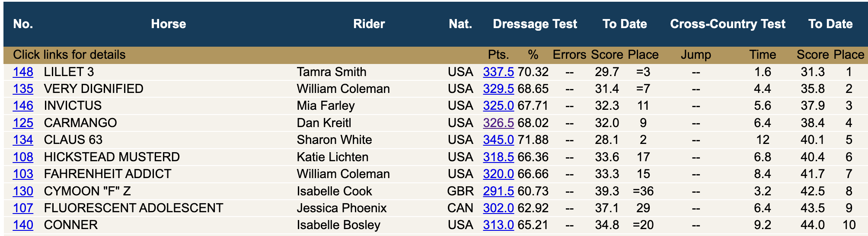Open entry 103 FAHRENHEIT ADDICT link
This screenshot has height=236, width=868.
point(23,174)
